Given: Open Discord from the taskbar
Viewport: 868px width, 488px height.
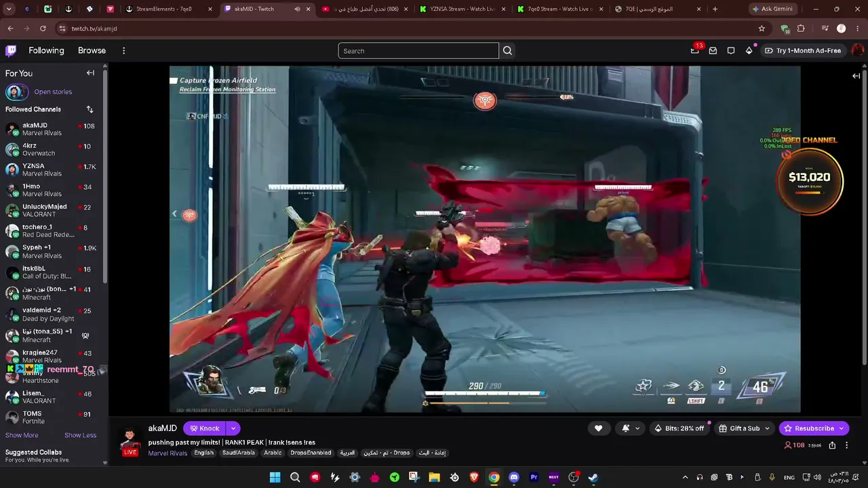Looking at the screenshot, I should click(514, 477).
